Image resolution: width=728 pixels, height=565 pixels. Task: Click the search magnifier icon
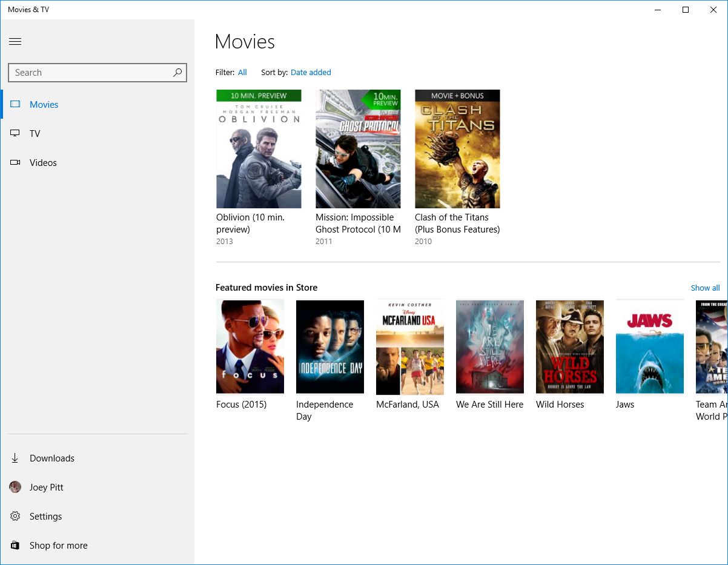click(x=177, y=72)
